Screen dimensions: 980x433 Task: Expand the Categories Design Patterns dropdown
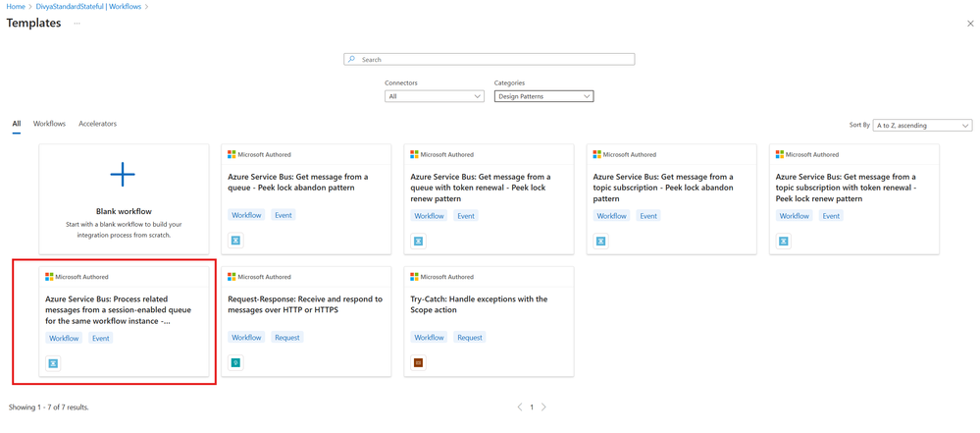point(543,96)
